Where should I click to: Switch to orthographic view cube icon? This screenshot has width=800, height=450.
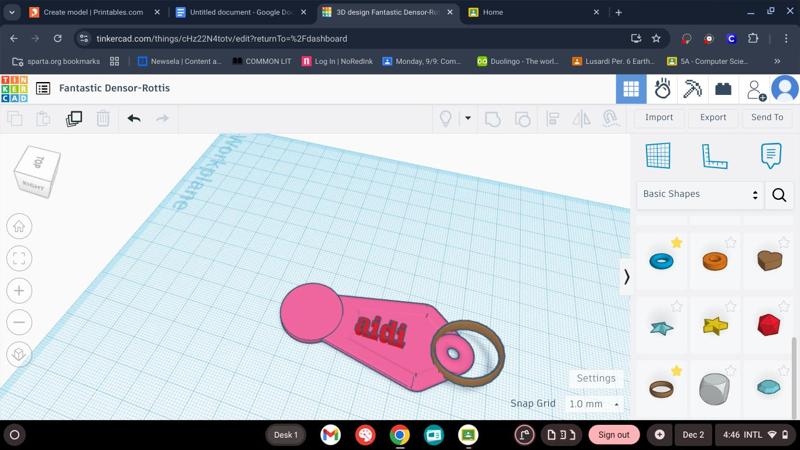[19, 354]
